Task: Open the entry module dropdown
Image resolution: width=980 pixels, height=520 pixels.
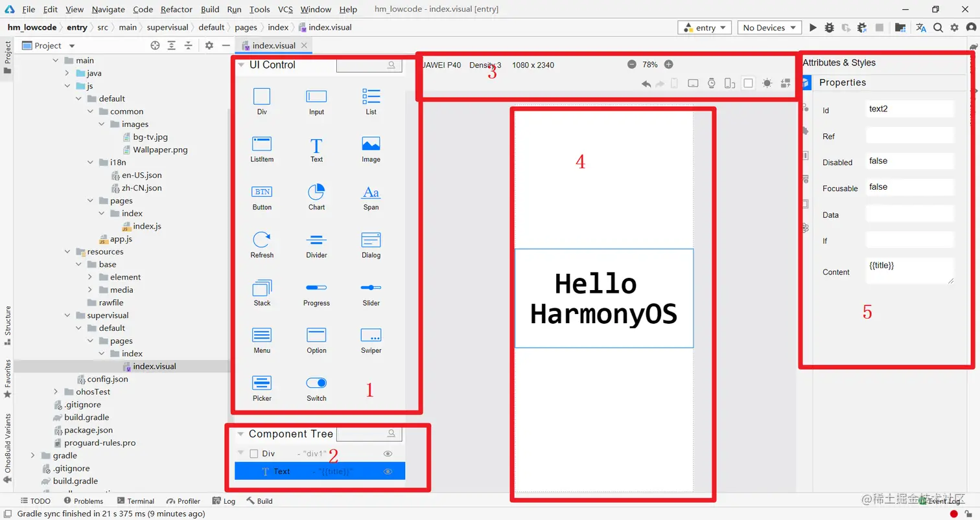Action: [705, 28]
